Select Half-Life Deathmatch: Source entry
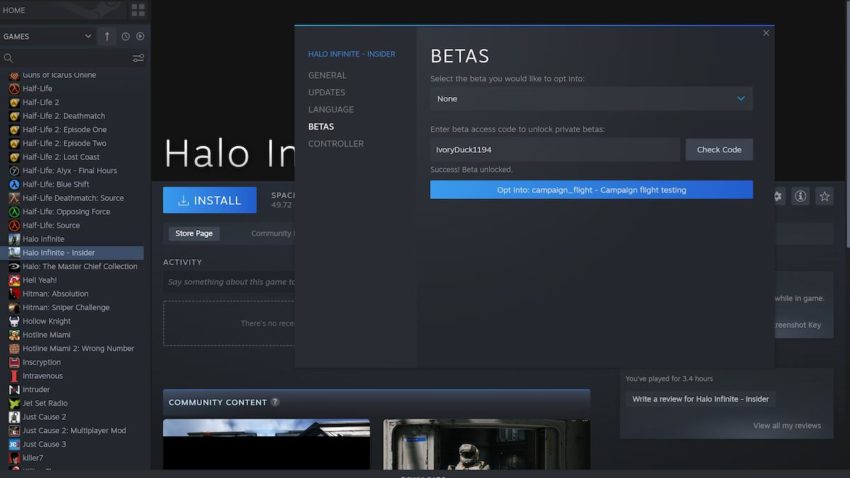 [x=73, y=198]
